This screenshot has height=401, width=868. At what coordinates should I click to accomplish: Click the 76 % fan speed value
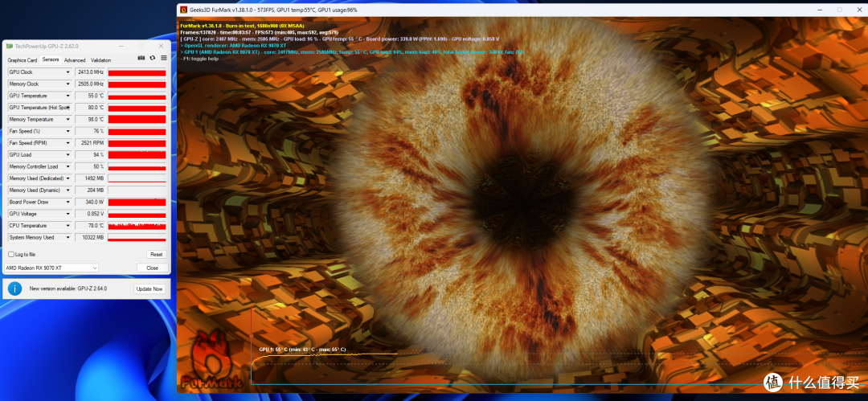coord(90,131)
